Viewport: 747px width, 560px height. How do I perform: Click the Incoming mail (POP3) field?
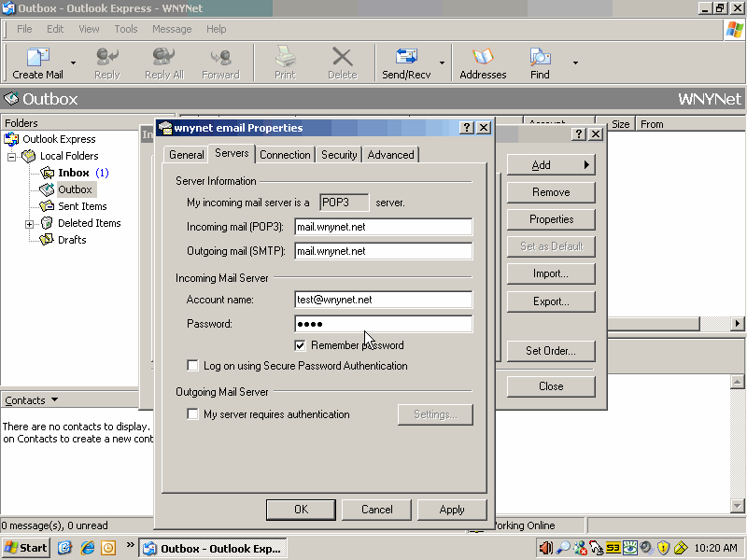coord(384,227)
